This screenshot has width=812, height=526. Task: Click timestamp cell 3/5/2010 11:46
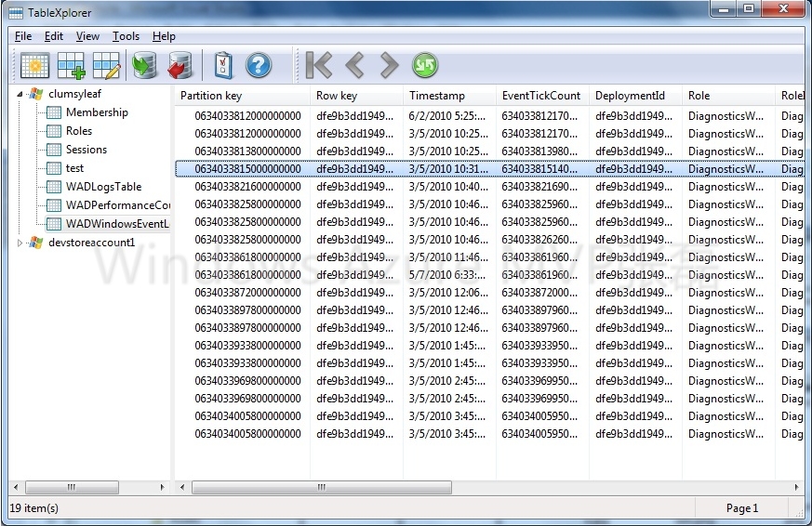(447, 257)
